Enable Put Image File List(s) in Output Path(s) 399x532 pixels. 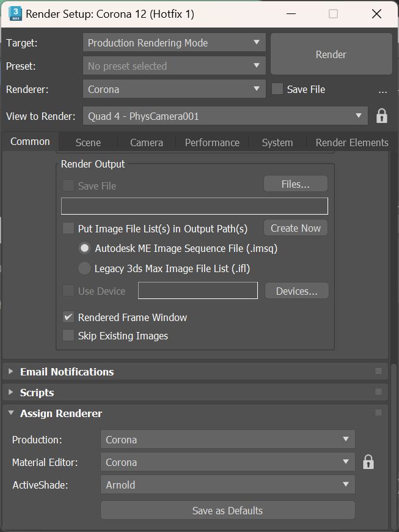tap(68, 228)
